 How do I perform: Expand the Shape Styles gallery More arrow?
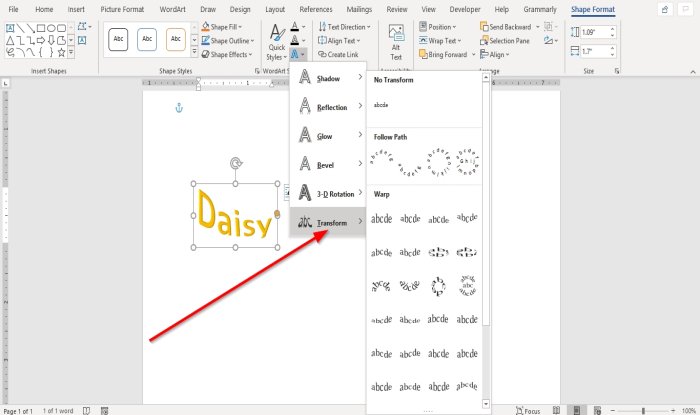coord(194,52)
